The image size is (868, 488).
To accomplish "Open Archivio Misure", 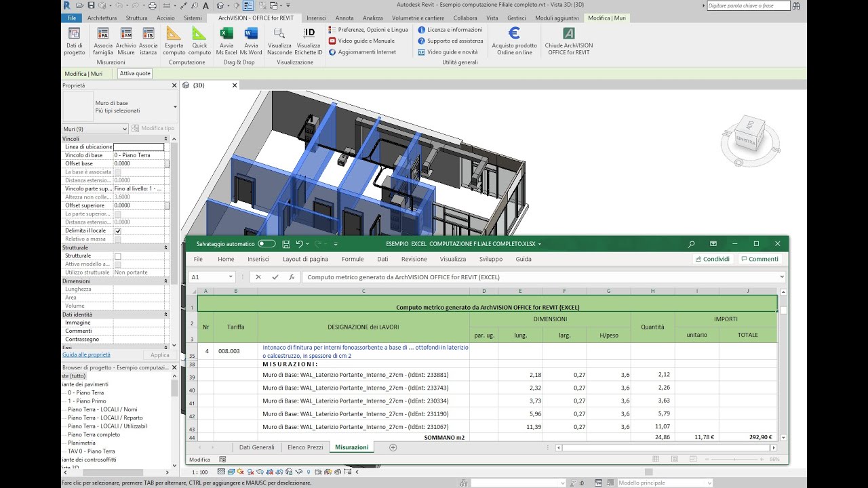I will coord(126,41).
